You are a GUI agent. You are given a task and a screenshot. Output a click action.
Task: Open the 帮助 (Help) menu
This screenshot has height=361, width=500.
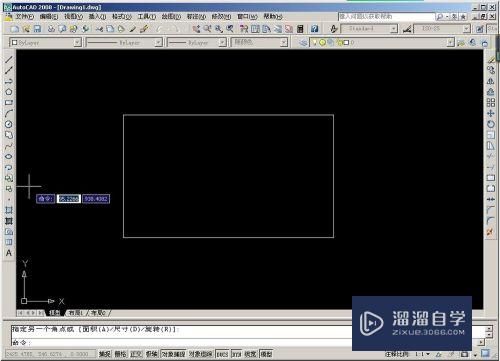(273, 16)
